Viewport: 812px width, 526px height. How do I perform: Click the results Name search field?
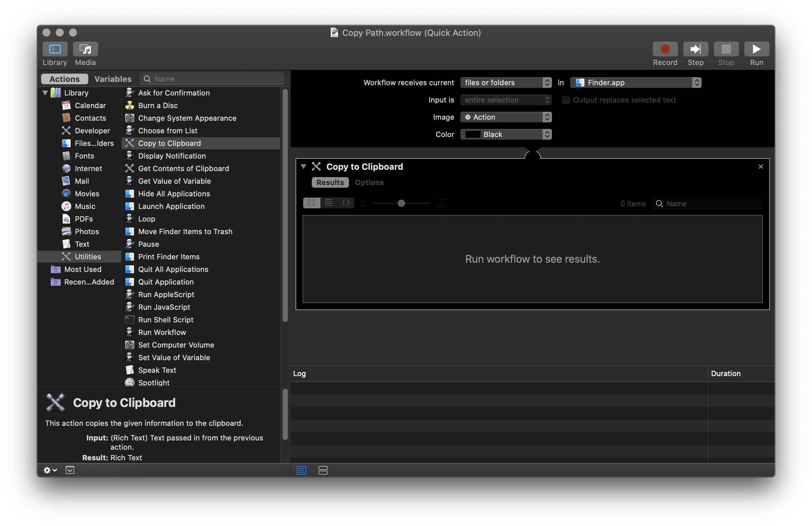707,204
